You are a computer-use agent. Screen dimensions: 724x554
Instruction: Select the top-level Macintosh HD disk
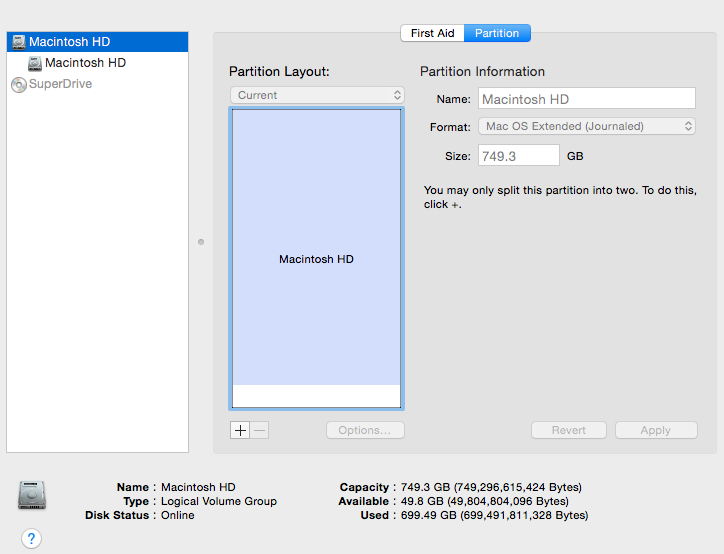point(97,42)
